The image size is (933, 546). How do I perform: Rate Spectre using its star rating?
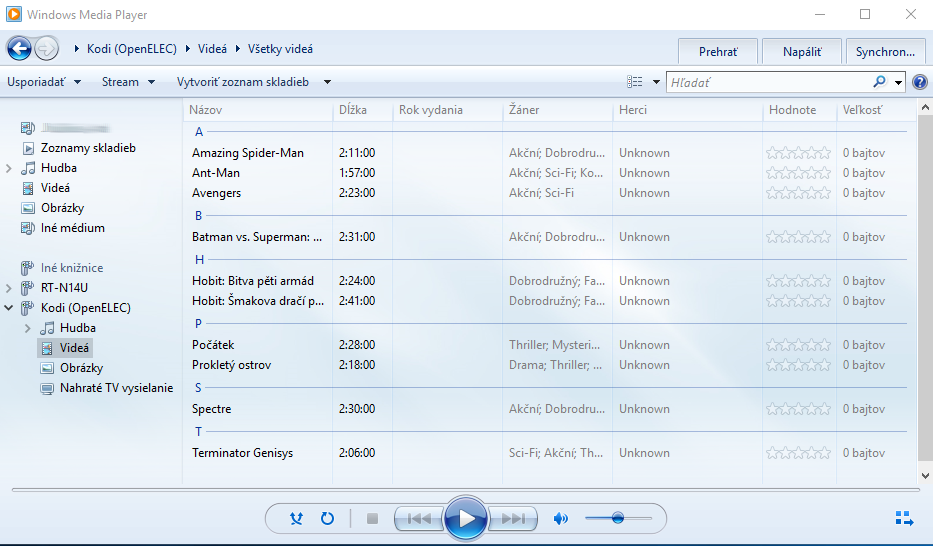[798, 409]
